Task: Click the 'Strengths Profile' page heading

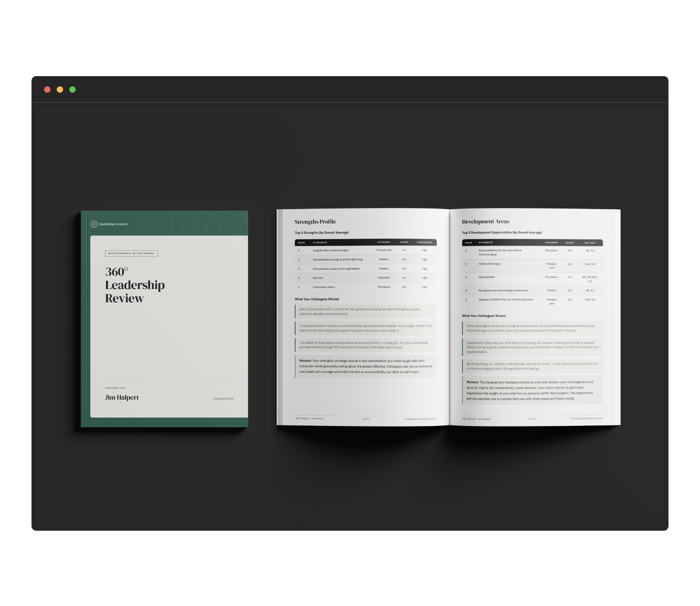Action: click(x=314, y=221)
